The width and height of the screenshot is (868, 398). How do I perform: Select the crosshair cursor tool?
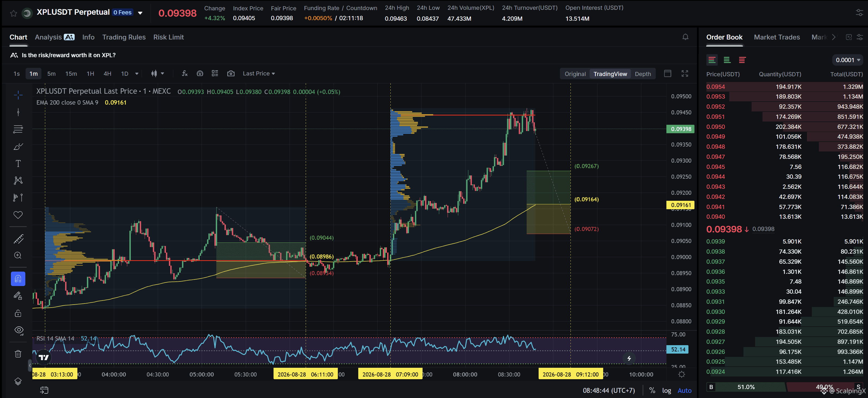(x=18, y=95)
